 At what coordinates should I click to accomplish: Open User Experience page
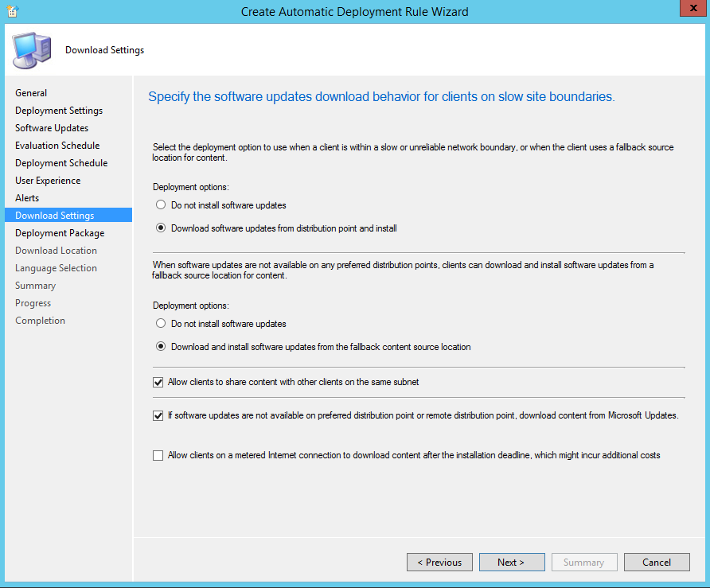[x=48, y=181]
